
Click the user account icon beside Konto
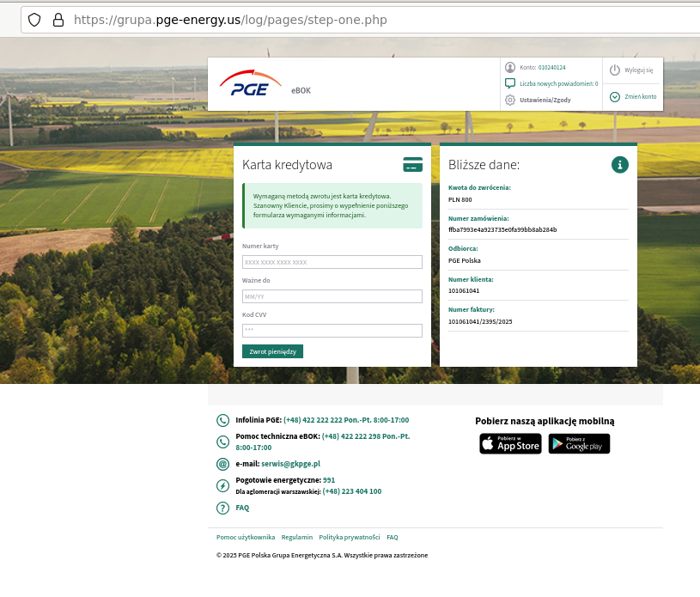click(x=510, y=67)
